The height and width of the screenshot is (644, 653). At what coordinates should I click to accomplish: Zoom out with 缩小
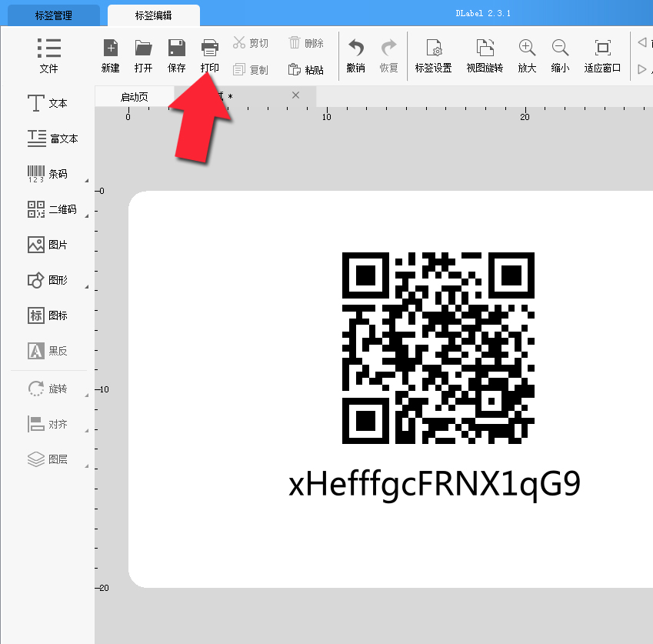click(560, 56)
